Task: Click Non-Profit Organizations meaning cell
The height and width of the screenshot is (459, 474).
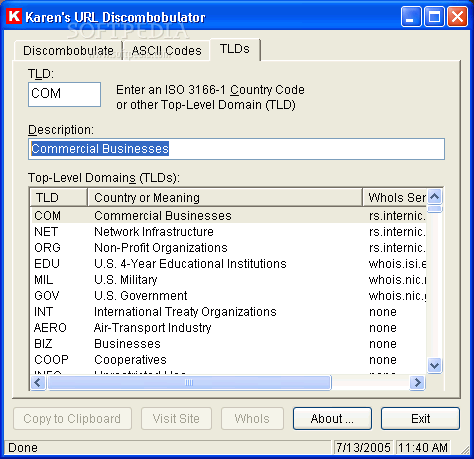Action: point(161,247)
